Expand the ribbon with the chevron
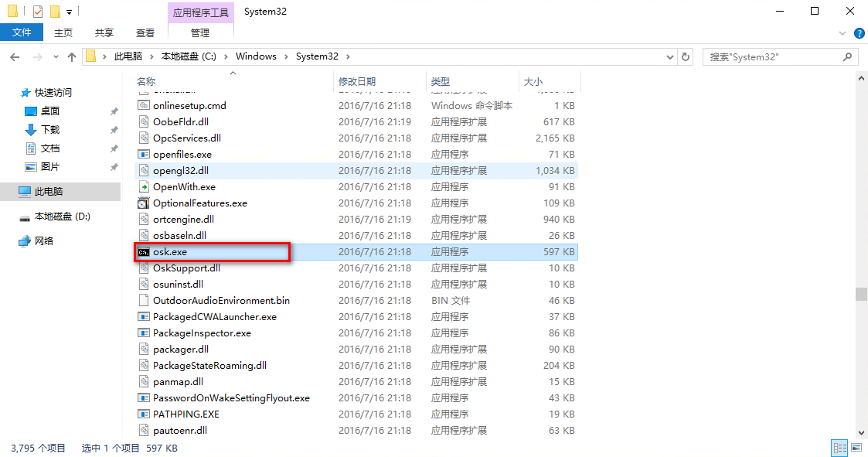Viewport: 868px width, 457px height. coord(842,33)
